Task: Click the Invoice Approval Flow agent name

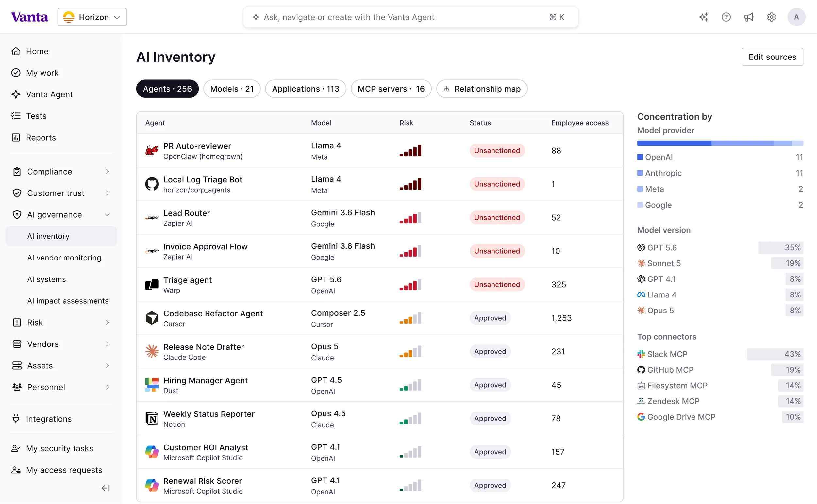Action: (x=205, y=246)
